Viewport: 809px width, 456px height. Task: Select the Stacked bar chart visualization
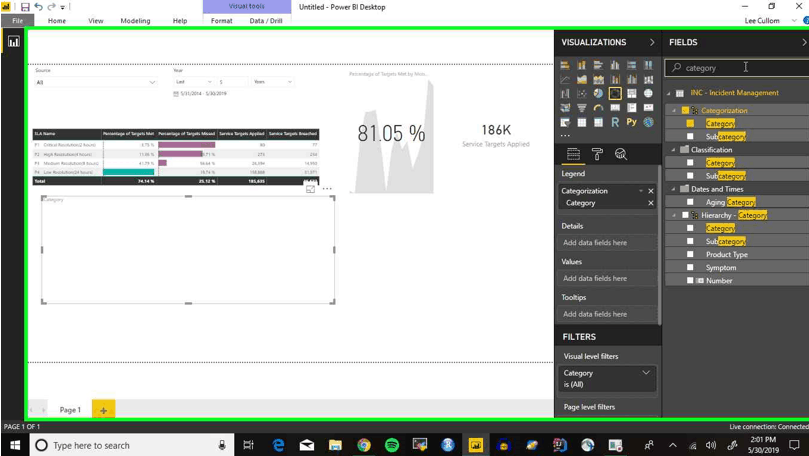click(x=565, y=65)
